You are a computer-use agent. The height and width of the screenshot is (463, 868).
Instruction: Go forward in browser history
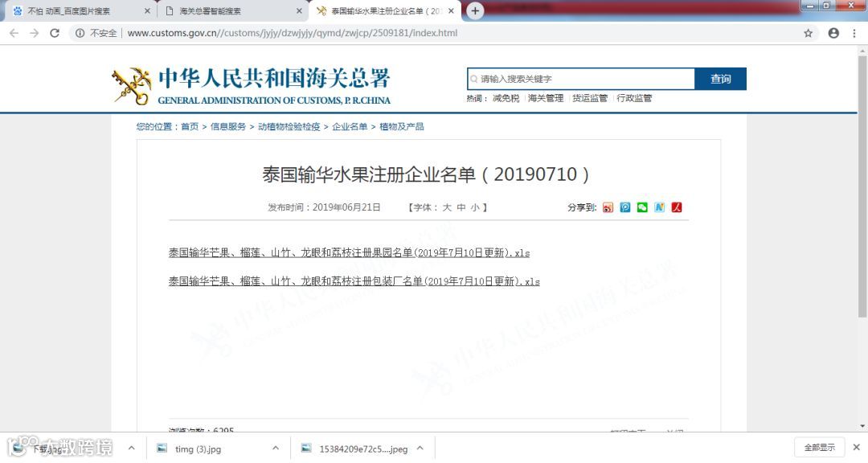coord(35,33)
